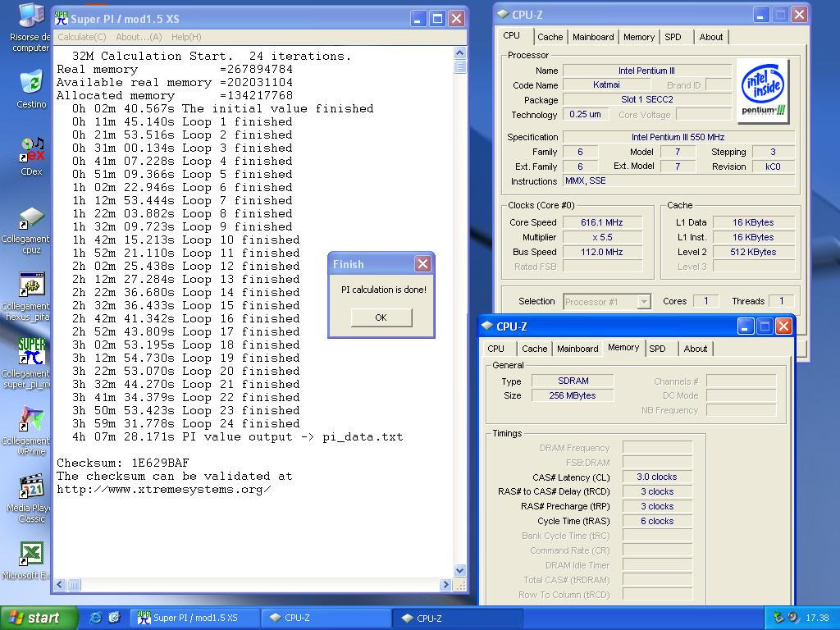Click the Core Speed 616.1 MHz field

pos(602,222)
